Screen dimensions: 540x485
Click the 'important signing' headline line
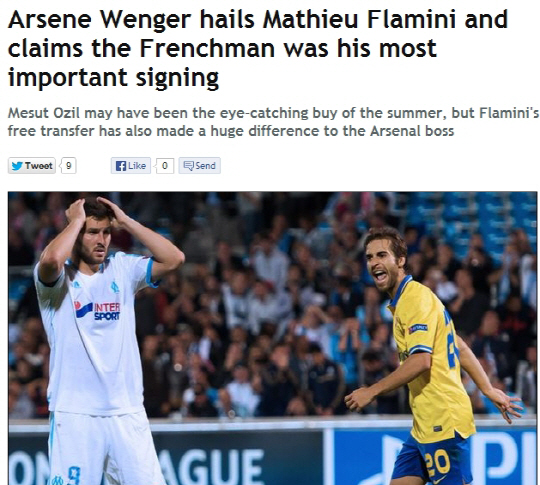pos(113,78)
